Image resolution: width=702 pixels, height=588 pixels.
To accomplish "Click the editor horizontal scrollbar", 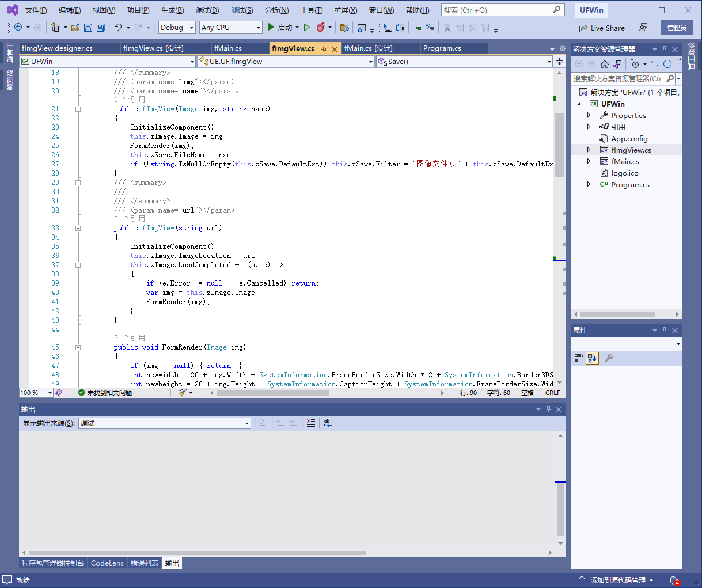I will 327,393.
